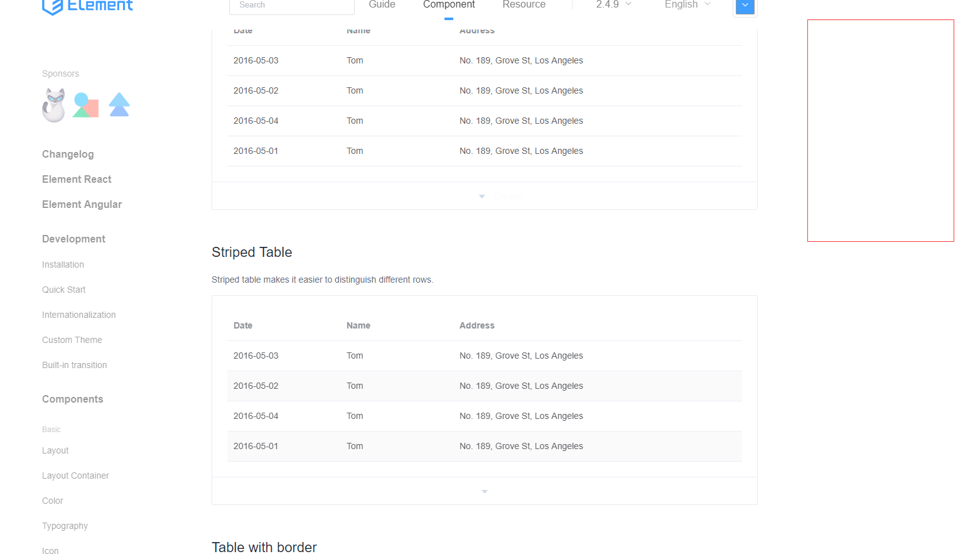
Task: Go to the Custom Theme page
Action: (x=72, y=340)
